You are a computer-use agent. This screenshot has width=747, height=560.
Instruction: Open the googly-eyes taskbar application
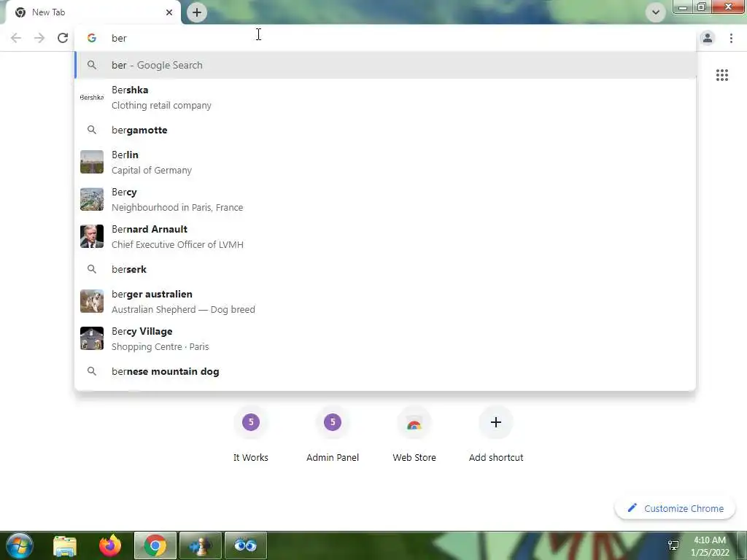246,545
